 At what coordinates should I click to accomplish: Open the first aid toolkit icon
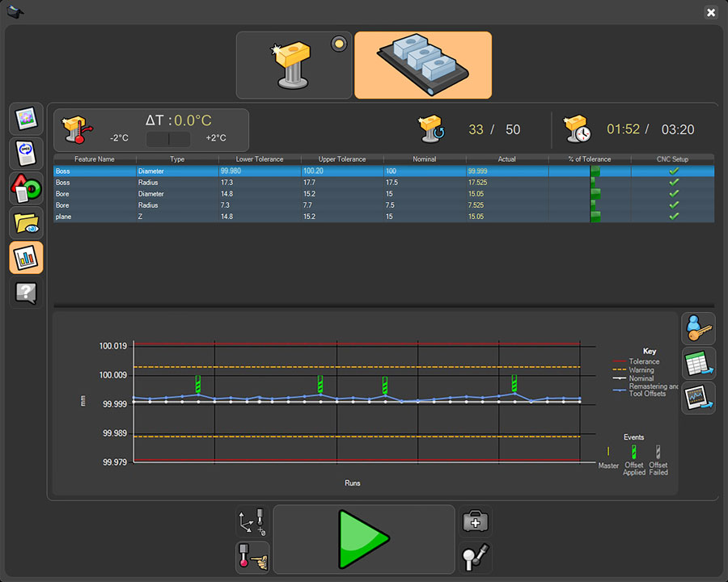pos(475,522)
